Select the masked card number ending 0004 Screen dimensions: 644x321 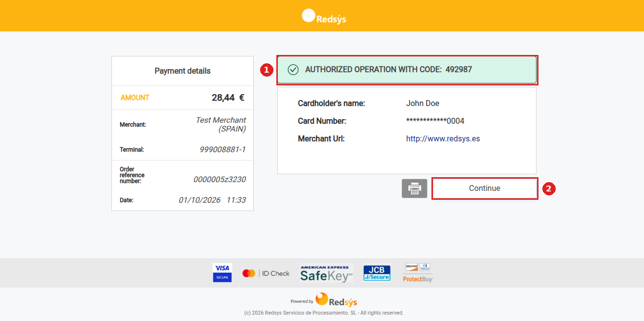[x=435, y=121]
